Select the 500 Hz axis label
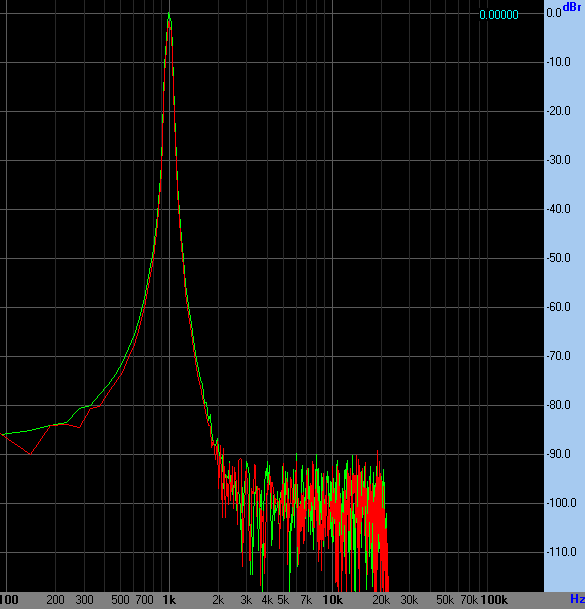585x609 pixels. click(120, 600)
